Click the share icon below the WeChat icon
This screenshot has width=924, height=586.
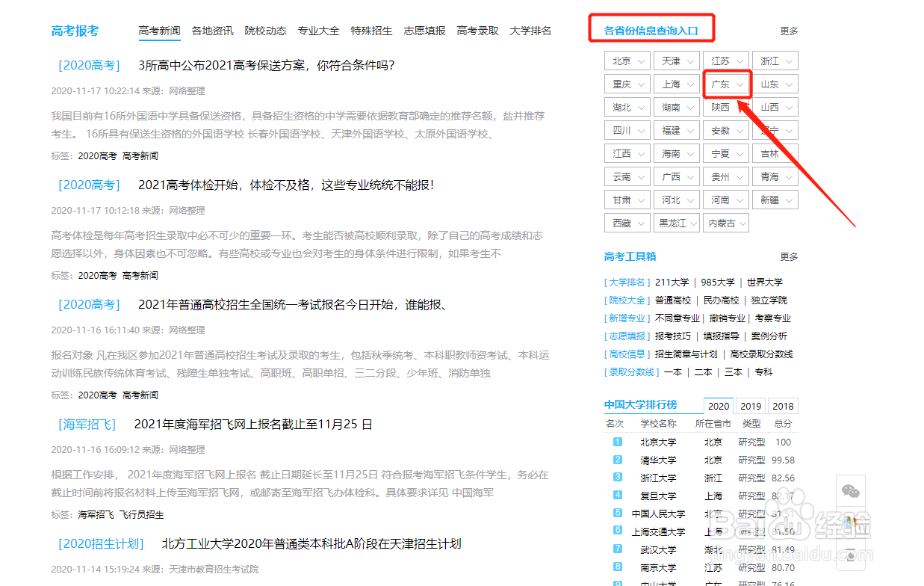851,522
